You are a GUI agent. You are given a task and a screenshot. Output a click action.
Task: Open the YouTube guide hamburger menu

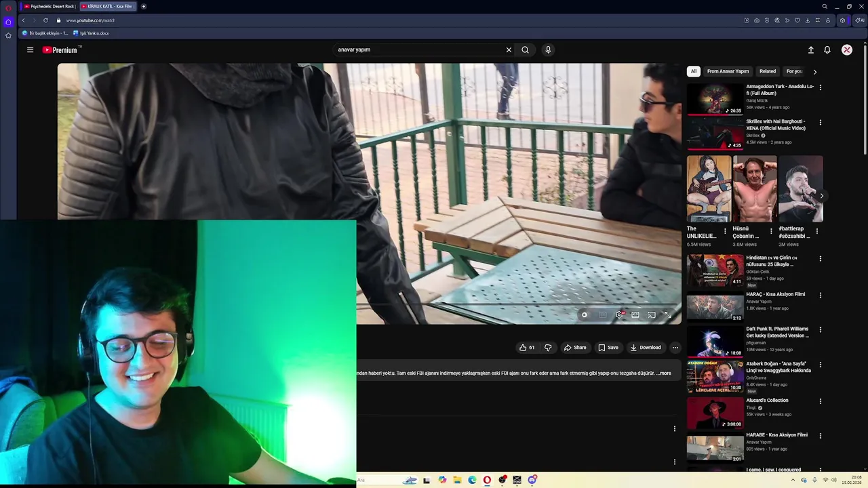pos(30,49)
